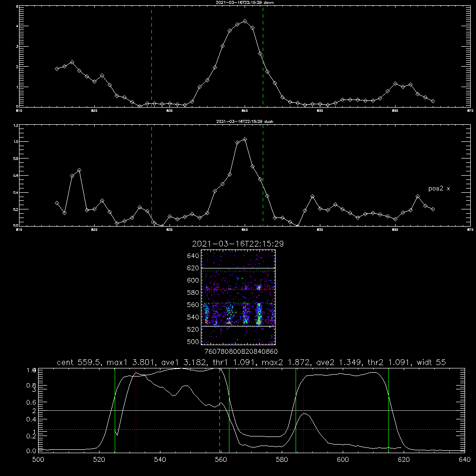Click the y-axis label 500 of spectrogram image
476x476 pixels.
193,341
